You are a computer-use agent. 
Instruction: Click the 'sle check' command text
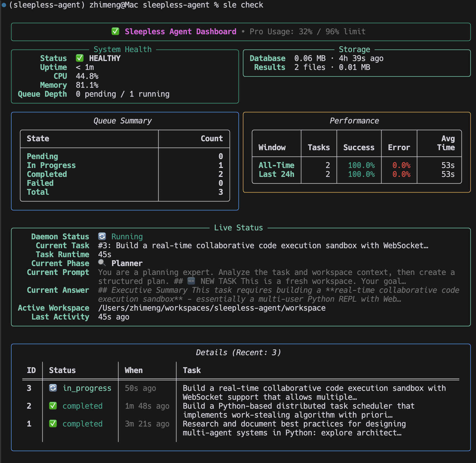point(243,5)
